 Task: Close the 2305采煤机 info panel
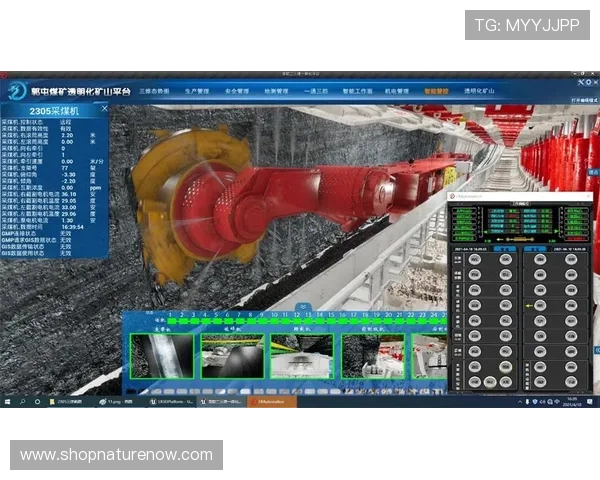tap(104, 109)
